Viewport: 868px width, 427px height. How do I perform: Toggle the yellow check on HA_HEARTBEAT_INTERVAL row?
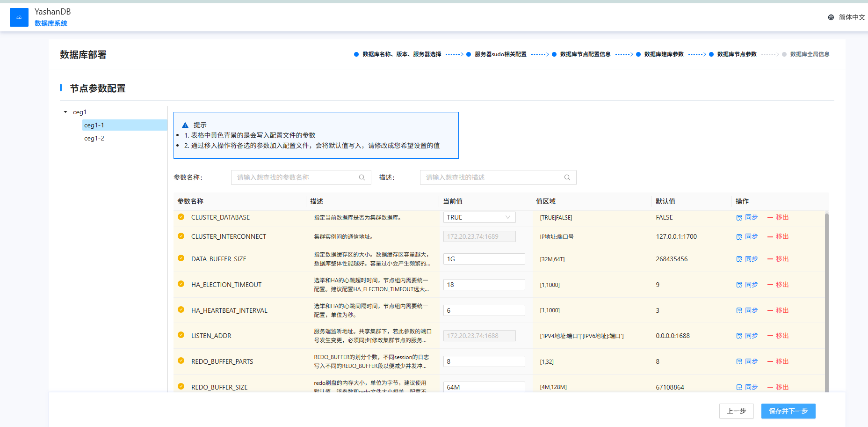tap(181, 310)
